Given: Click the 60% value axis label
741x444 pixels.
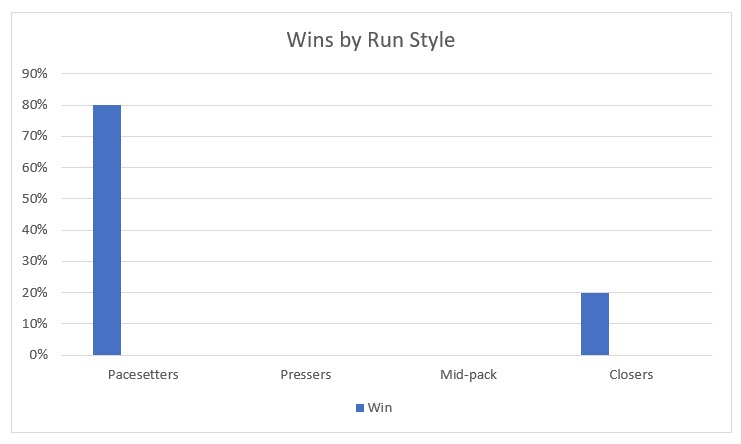Looking at the screenshot, I should point(36,168).
